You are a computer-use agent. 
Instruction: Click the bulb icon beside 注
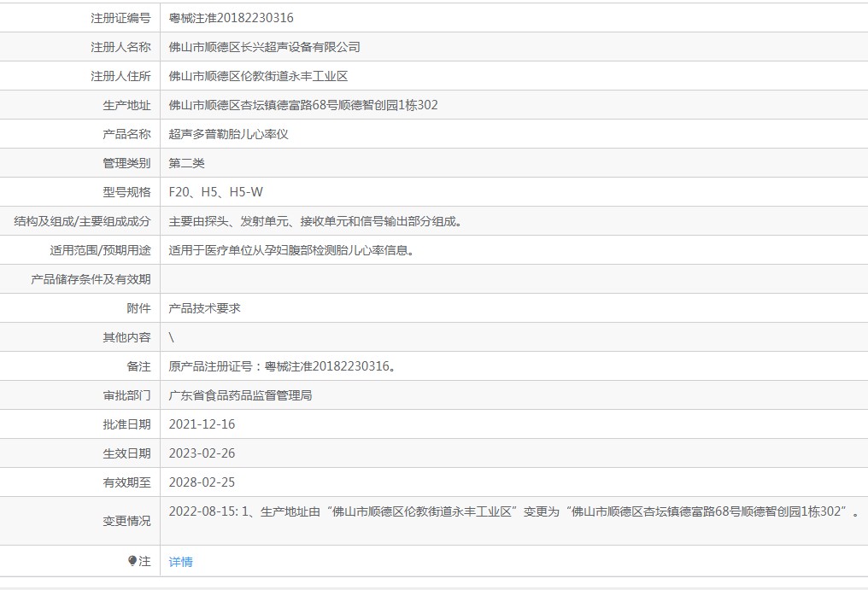pos(132,561)
